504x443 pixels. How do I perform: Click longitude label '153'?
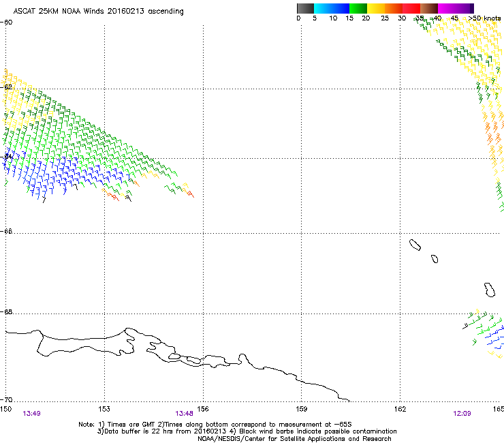point(104,409)
